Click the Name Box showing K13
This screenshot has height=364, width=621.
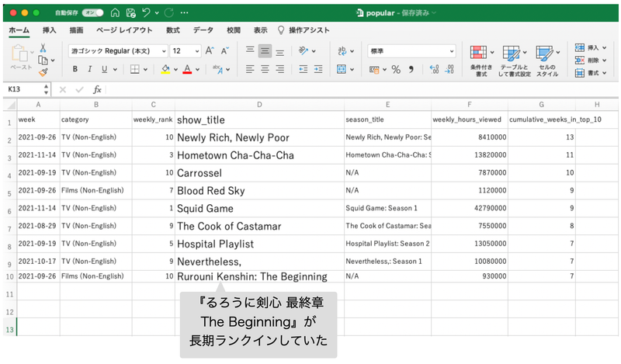[x=27, y=89]
